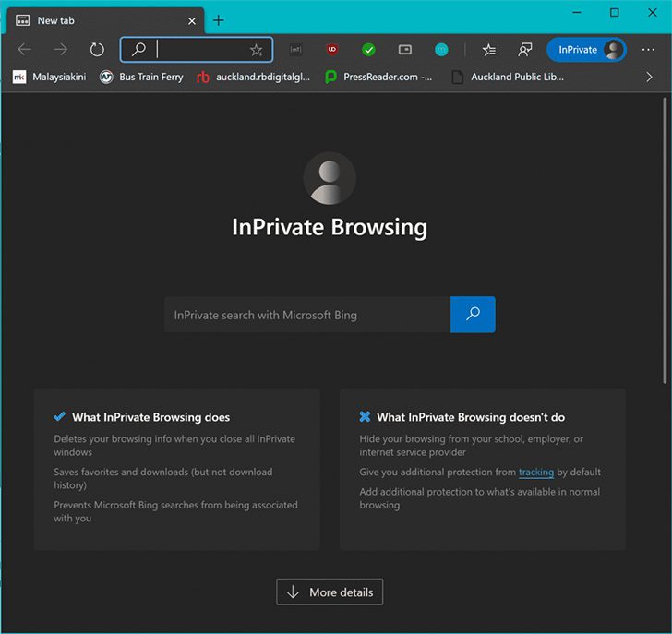This screenshot has width=672, height=634.
Task: Click the uBlock Origin extension icon
Action: pyautogui.click(x=331, y=50)
